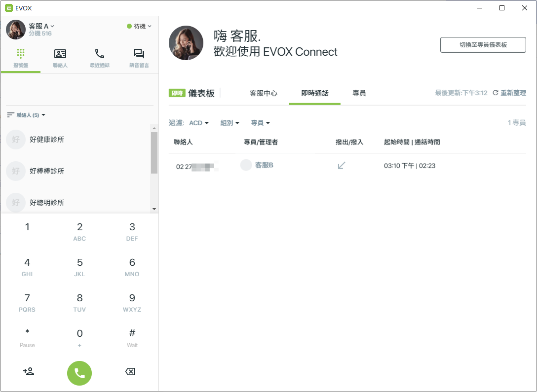Dial the 7 PQRS key
Image resolution: width=537 pixels, height=392 pixels.
point(27,303)
